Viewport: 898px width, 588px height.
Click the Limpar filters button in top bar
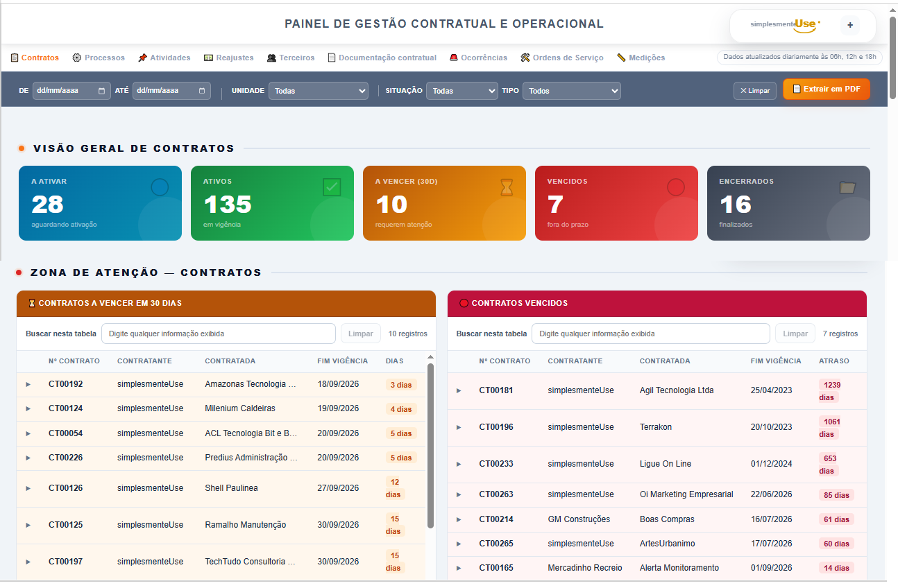755,91
